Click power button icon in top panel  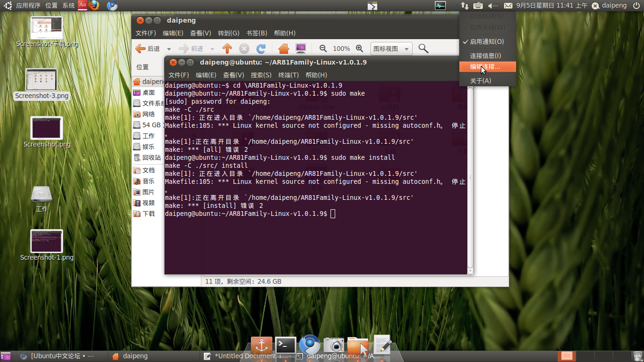(x=636, y=6)
